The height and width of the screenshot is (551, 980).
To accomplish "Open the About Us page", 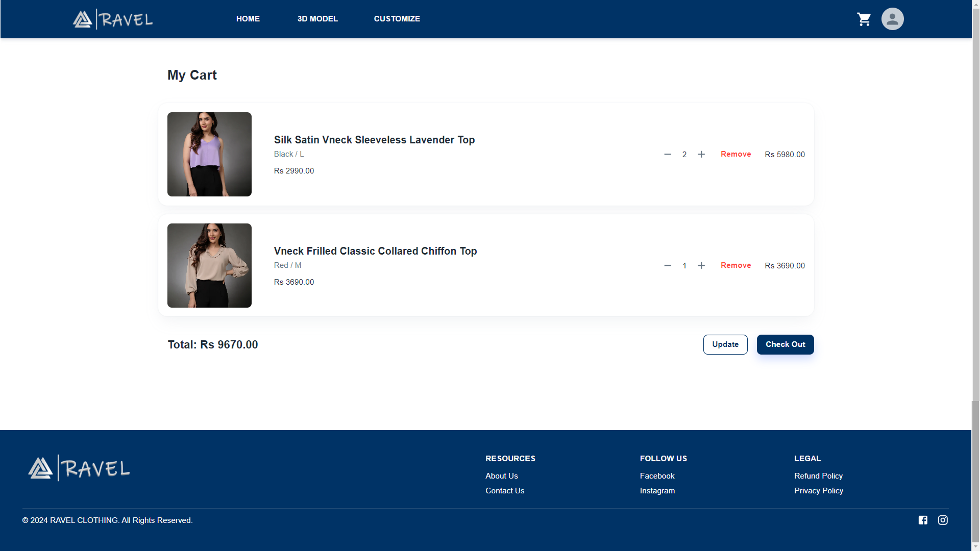I will (x=502, y=475).
